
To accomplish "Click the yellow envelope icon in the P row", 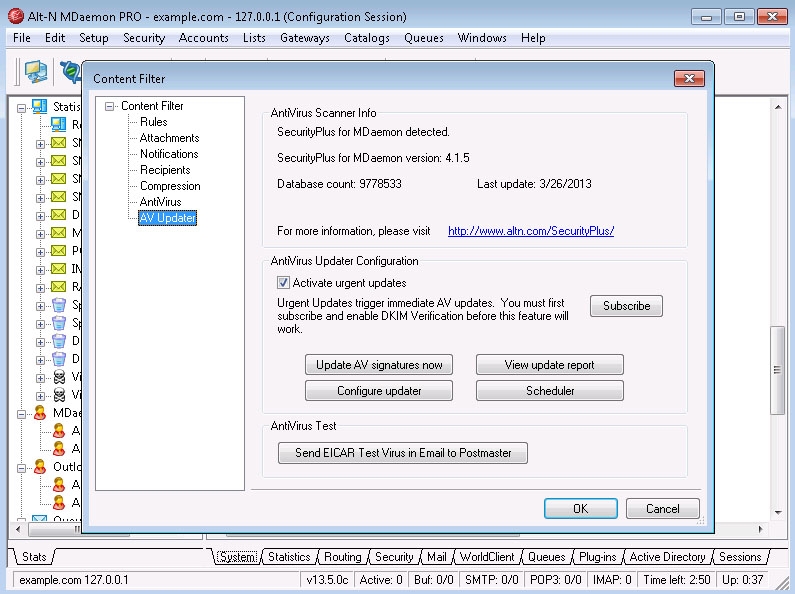I will pos(59,250).
